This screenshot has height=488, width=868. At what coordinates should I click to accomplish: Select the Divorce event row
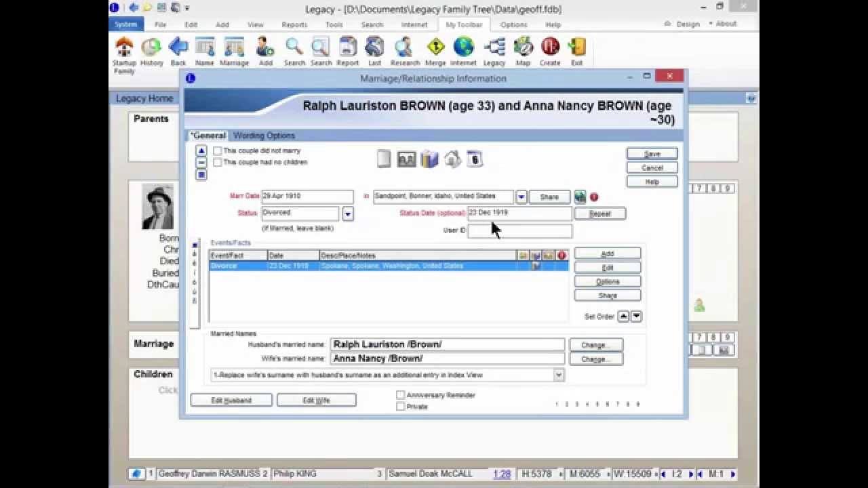[389, 266]
